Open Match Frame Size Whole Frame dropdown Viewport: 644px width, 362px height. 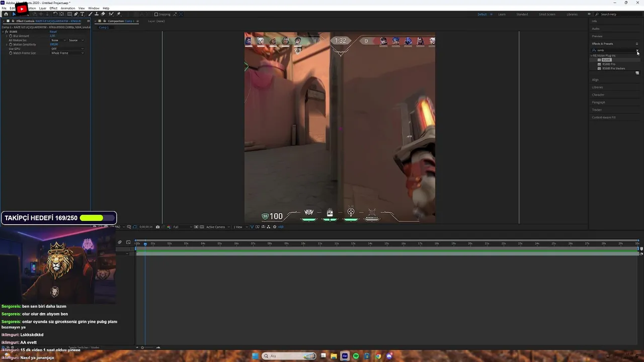click(67, 53)
